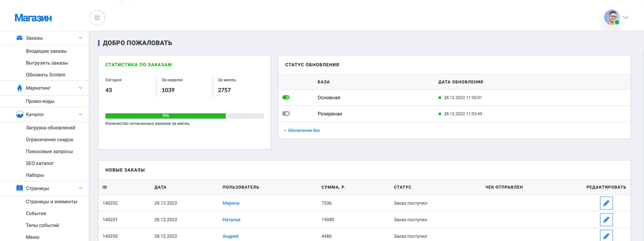Click the Заказы inbox icon in sidebar
Image resolution: width=644 pixels, height=241 pixels.
pos(19,38)
